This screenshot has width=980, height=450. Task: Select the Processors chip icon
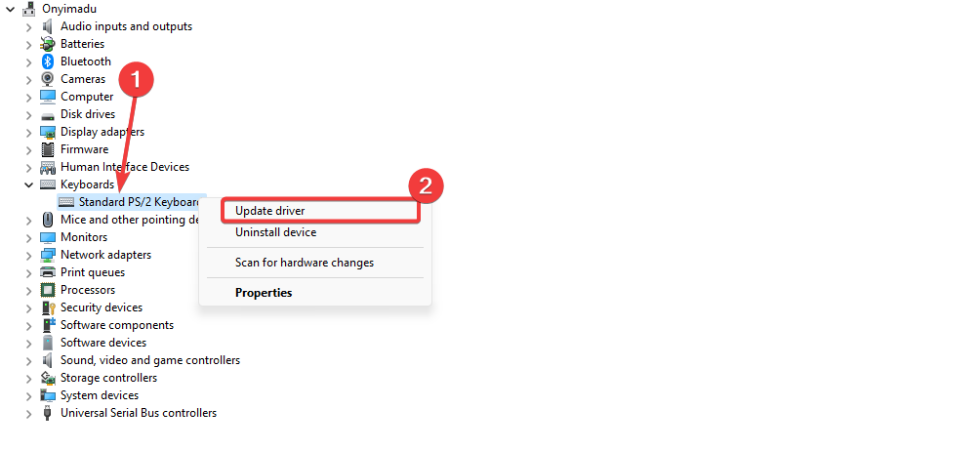(48, 290)
